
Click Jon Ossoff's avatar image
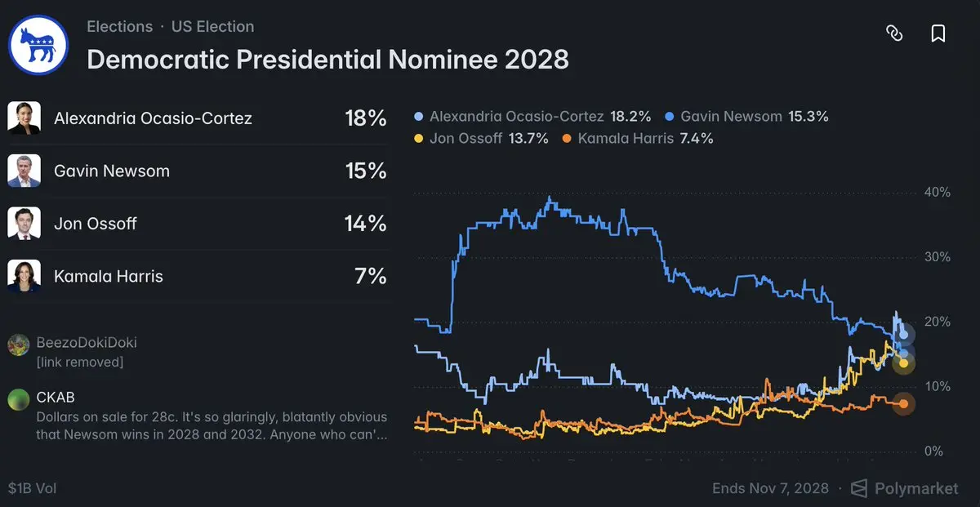[x=24, y=224]
